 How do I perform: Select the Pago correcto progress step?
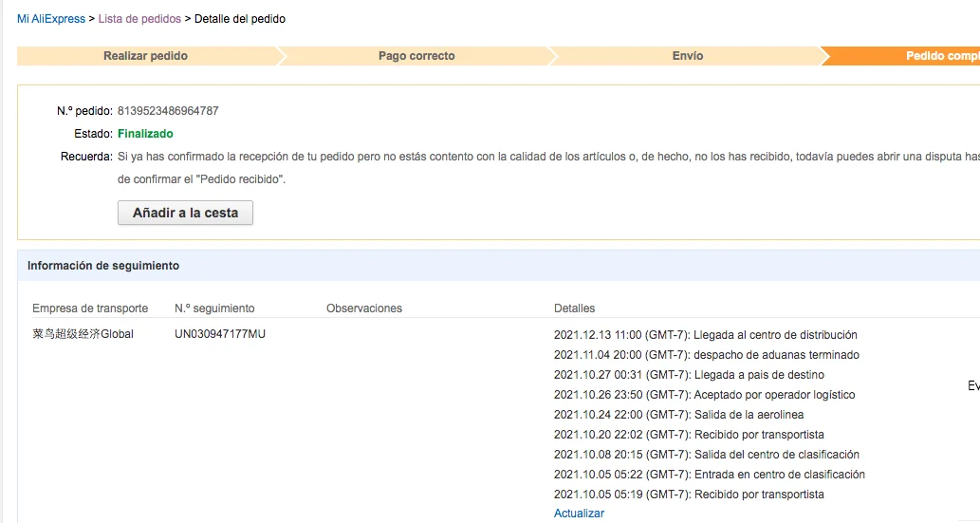(x=416, y=56)
